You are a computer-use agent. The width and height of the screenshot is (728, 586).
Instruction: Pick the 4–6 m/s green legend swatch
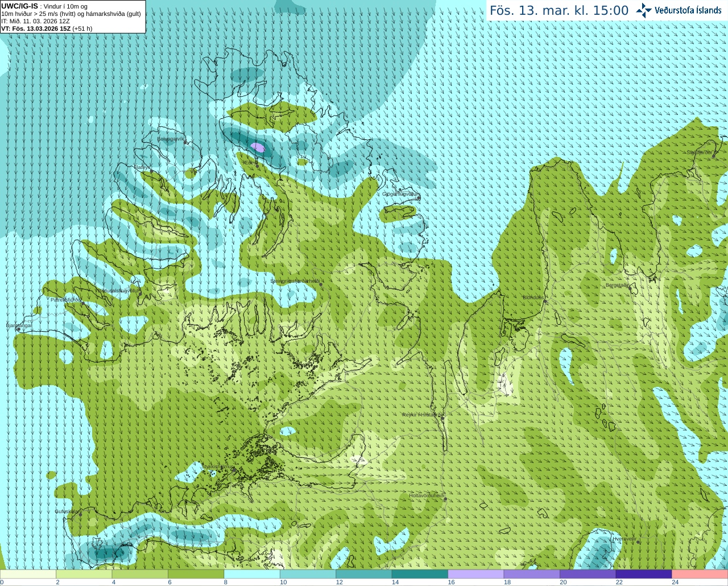pyautogui.click(x=140, y=574)
